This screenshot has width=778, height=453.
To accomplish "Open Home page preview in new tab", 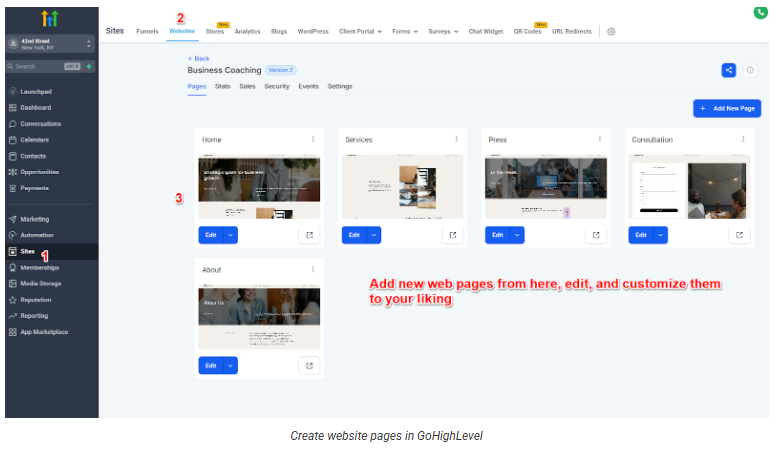I will [x=309, y=235].
